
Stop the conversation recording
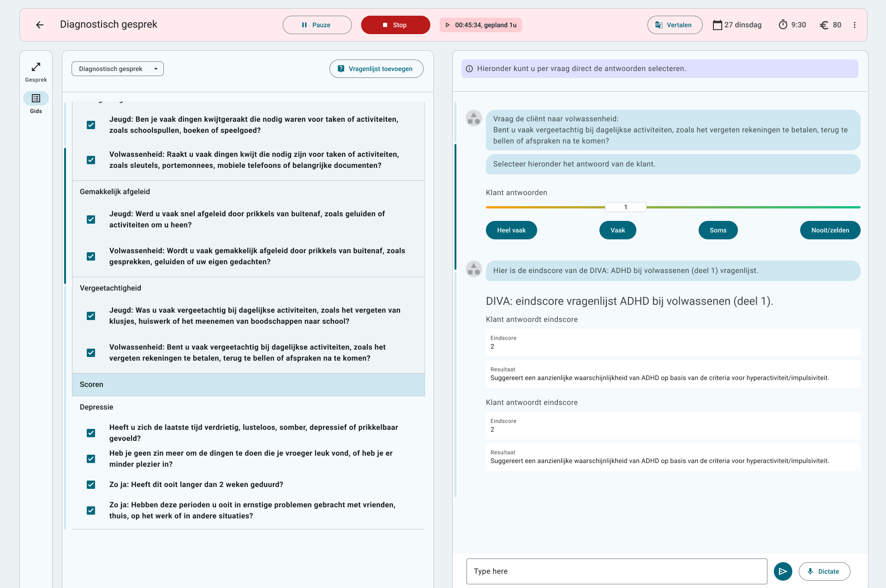tap(395, 25)
